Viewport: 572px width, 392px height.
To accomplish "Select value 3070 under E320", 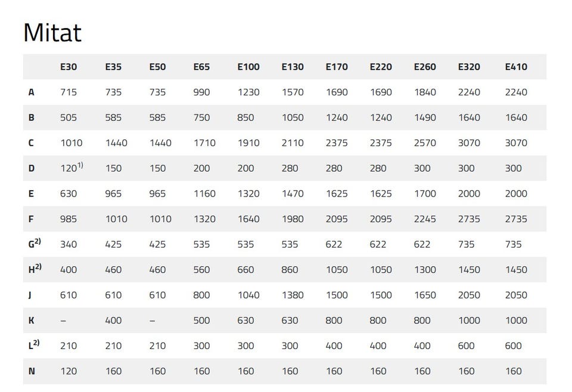I will pyautogui.click(x=469, y=143).
